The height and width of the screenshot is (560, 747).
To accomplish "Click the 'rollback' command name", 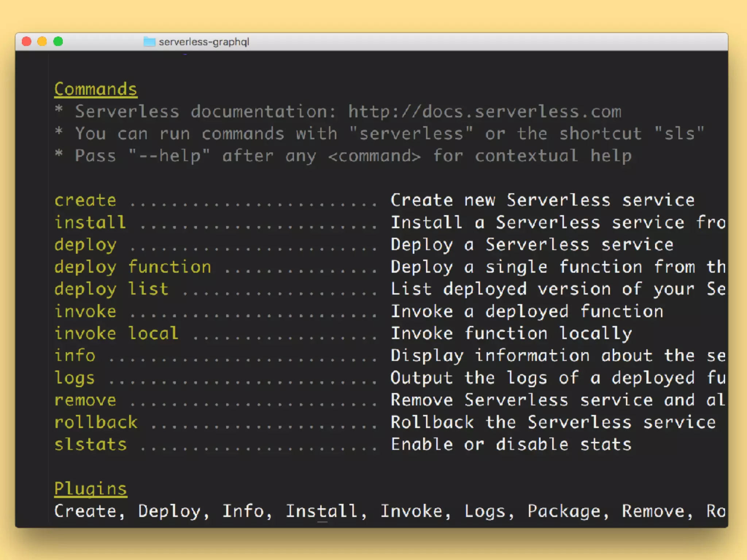I will point(96,423).
